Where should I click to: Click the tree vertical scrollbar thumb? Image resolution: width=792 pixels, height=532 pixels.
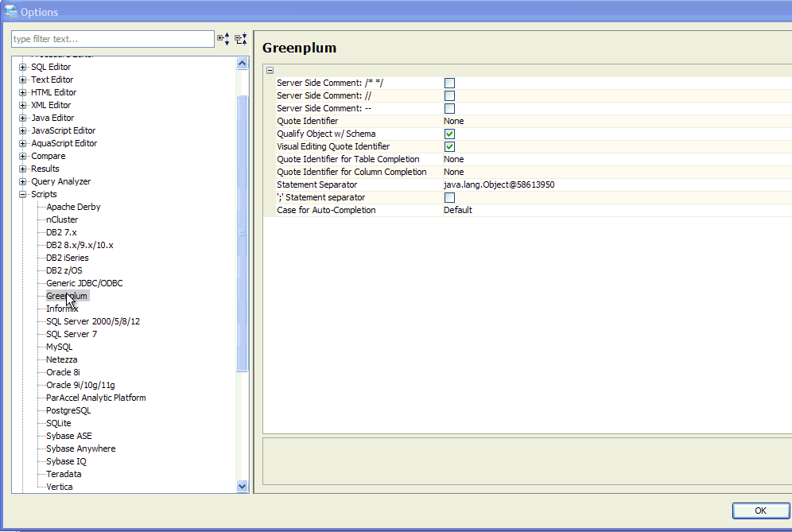click(242, 233)
